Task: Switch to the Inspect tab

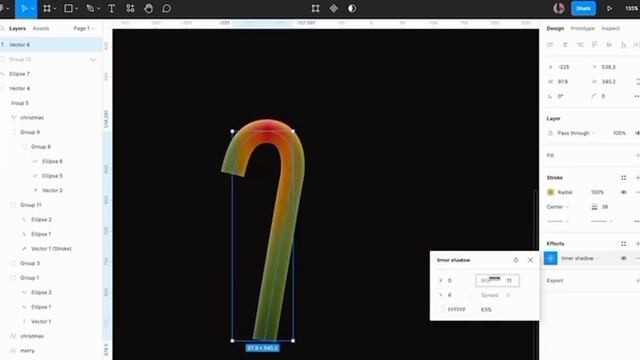Action: (x=611, y=29)
